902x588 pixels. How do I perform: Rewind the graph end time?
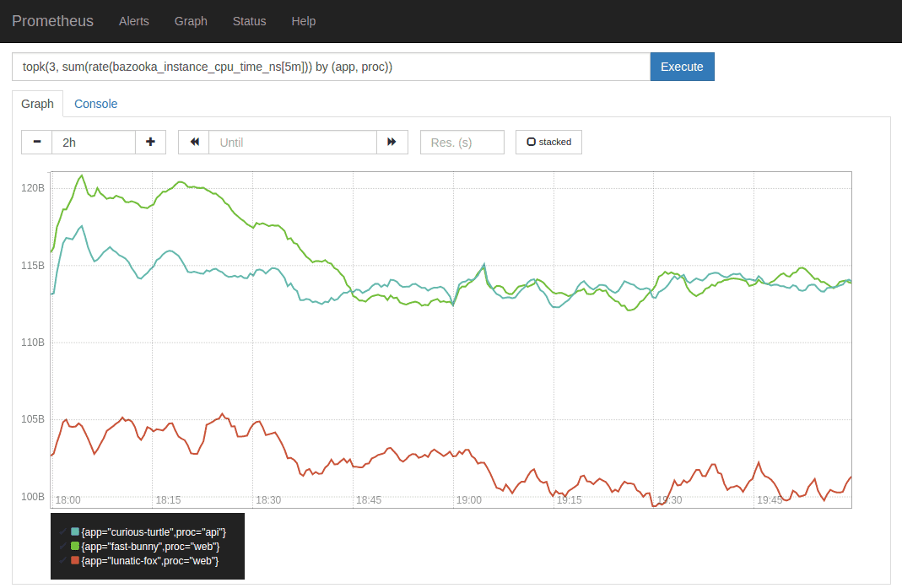coord(194,143)
